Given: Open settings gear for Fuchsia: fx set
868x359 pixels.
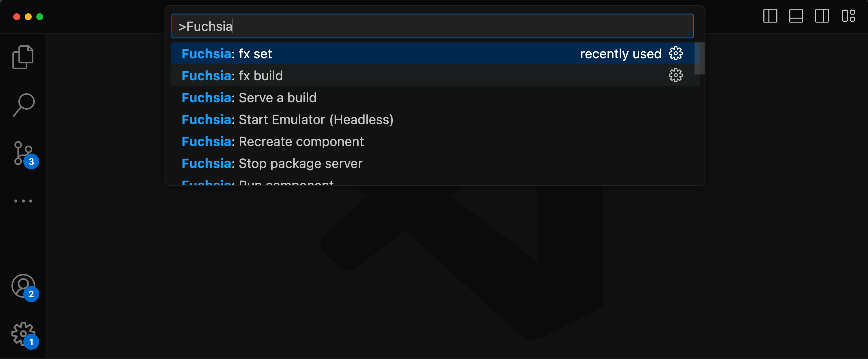Looking at the screenshot, I should tap(676, 53).
